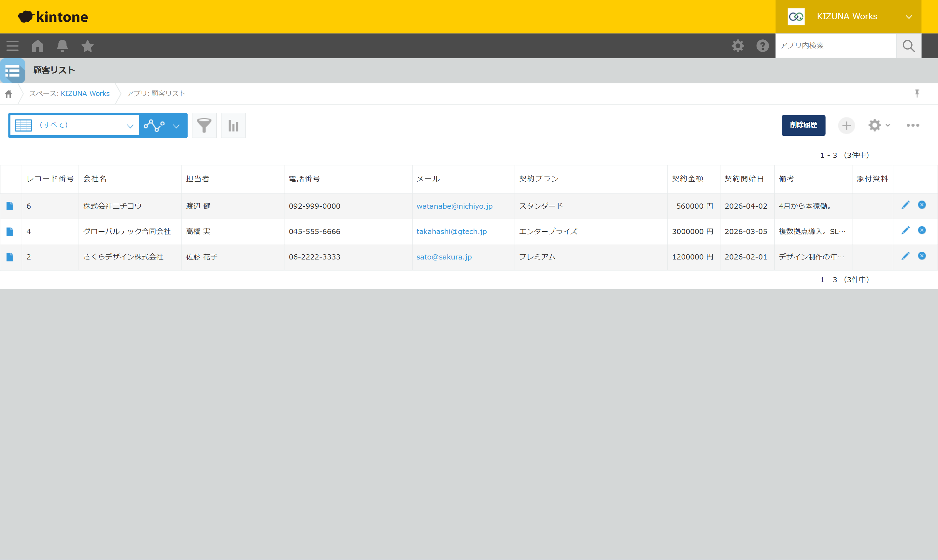Expand app settings gear dropdown
The width and height of the screenshot is (938, 560).
coord(879,125)
